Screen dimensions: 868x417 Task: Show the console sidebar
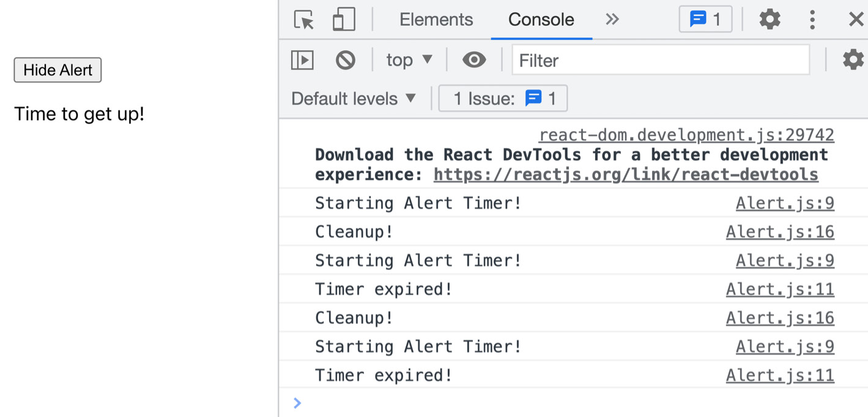tap(302, 59)
